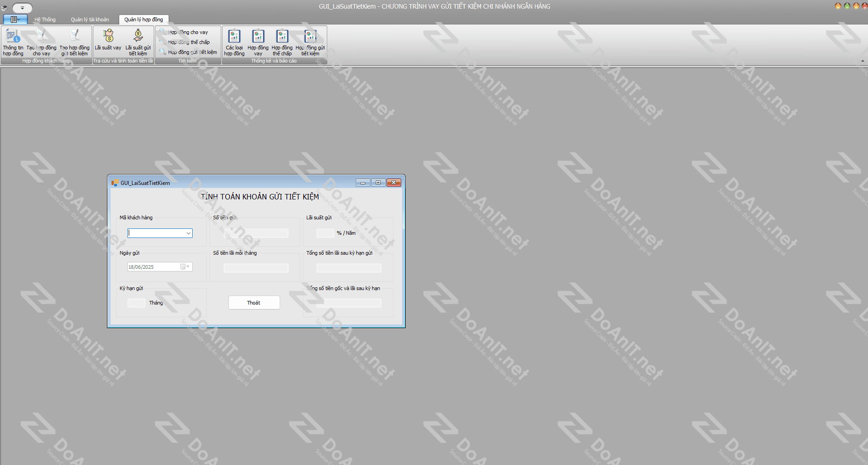Click the Tìm kiếm group label
868x465 pixels.
point(188,61)
